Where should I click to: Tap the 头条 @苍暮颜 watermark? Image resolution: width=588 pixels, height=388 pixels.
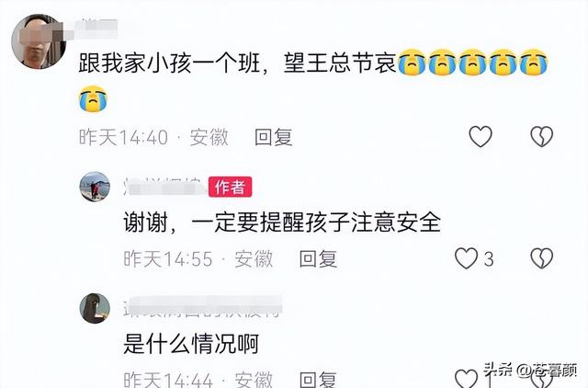point(530,371)
